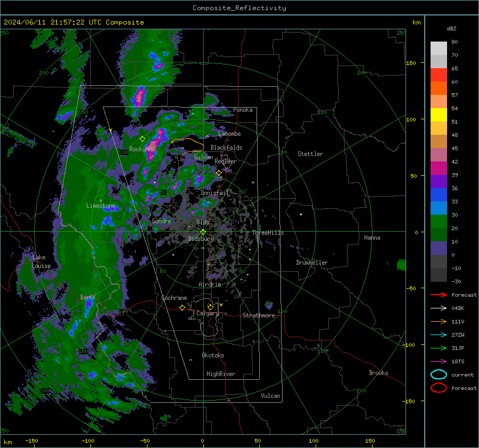Click the Olds town label
The height and width of the screenshot is (448, 479).
(203, 222)
